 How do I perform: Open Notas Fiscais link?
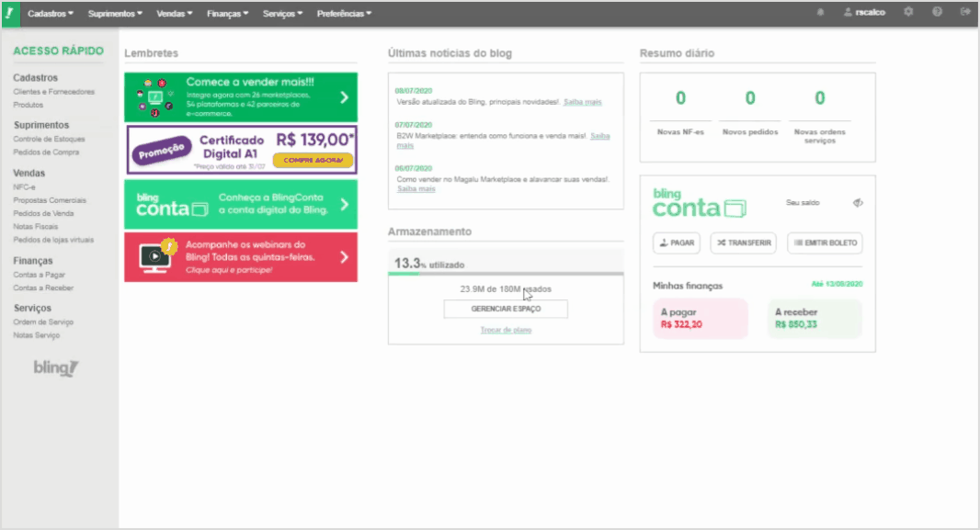point(36,227)
